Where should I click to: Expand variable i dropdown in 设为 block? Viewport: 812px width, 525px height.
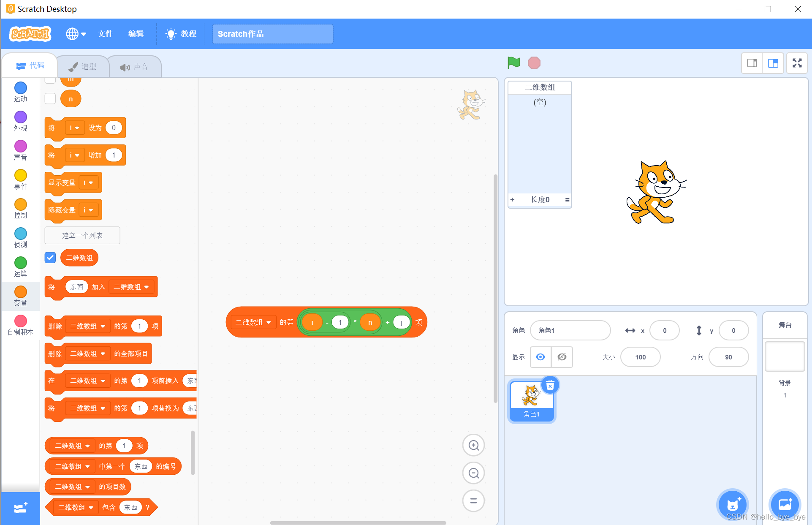tap(74, 128)
